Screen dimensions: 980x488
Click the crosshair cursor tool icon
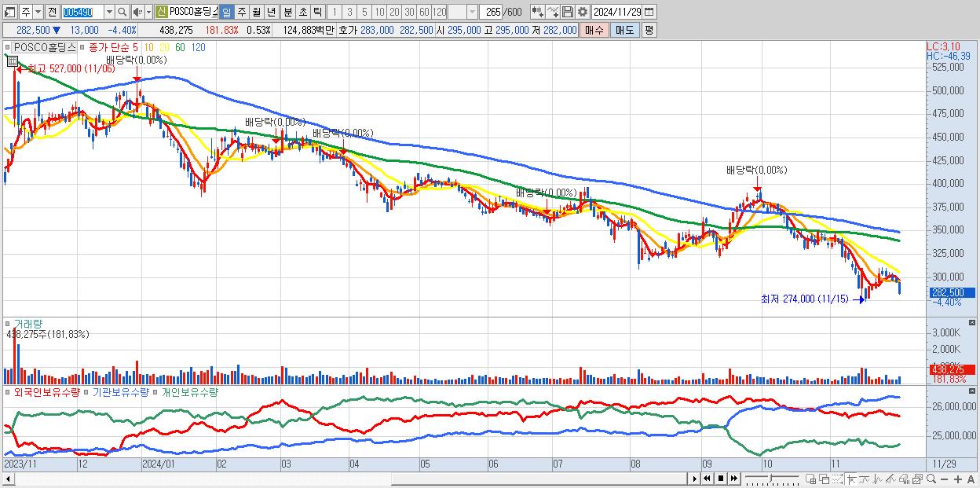pos(851,479)
